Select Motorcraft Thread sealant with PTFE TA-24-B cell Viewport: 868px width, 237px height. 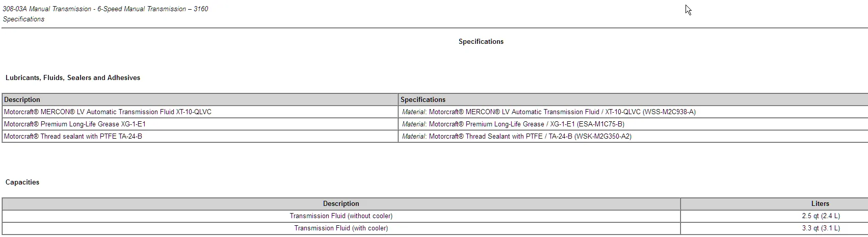point(200,136)
